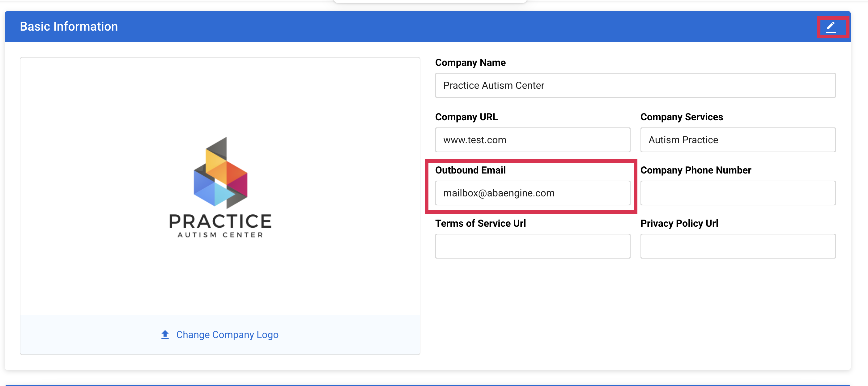The image size is (868, 386).
Task: Click the Basic Information header title
Action: point(69,26)
